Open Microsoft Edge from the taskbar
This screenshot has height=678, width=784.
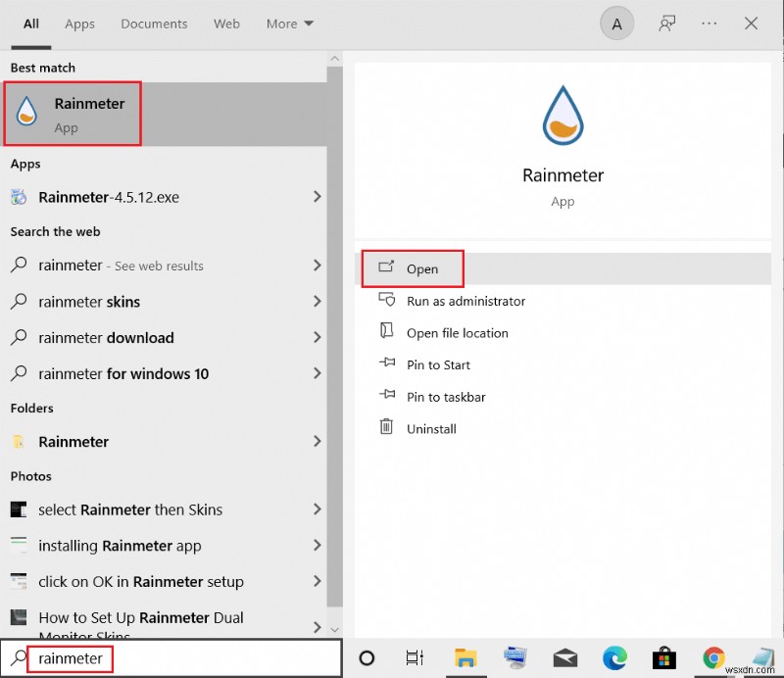(614, 658)
